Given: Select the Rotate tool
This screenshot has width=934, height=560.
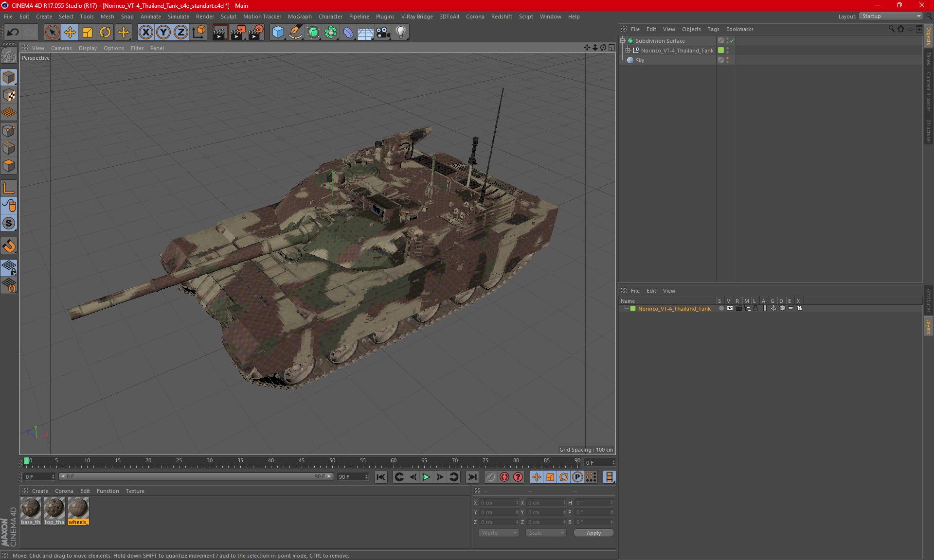Looking at the screenshot, I should pos(105,33).
